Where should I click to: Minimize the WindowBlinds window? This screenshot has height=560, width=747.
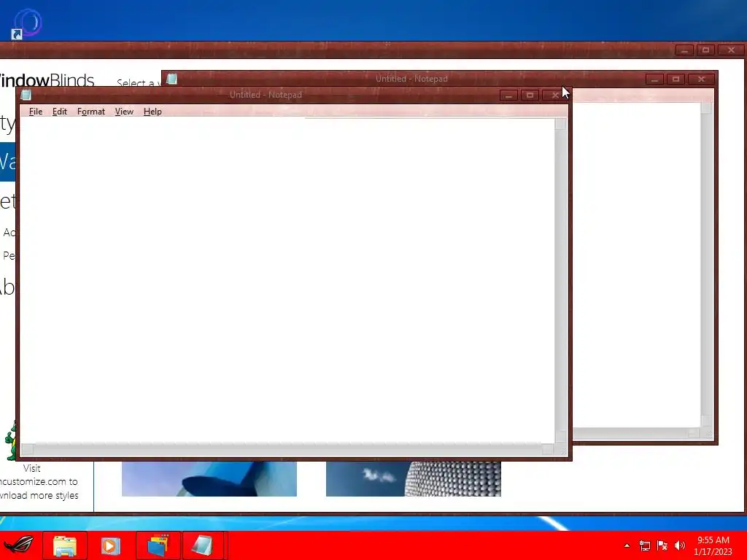(x=684, y=50)
